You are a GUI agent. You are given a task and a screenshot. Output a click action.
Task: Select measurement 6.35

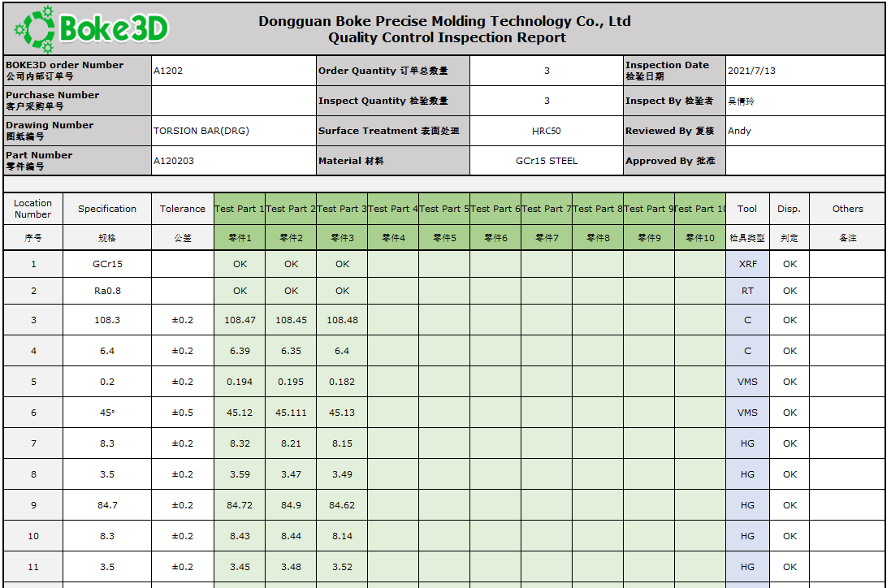pos(291,351)
